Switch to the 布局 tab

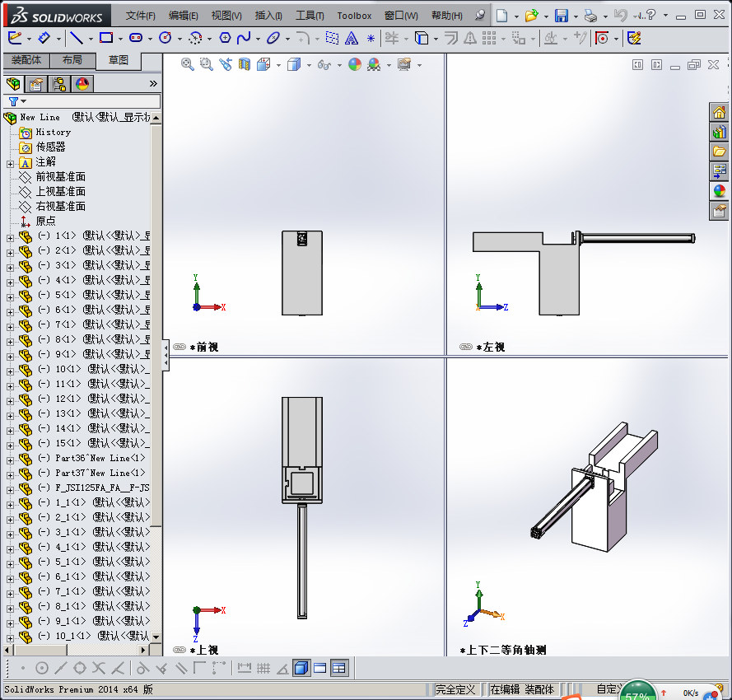(x=72, y=60)
